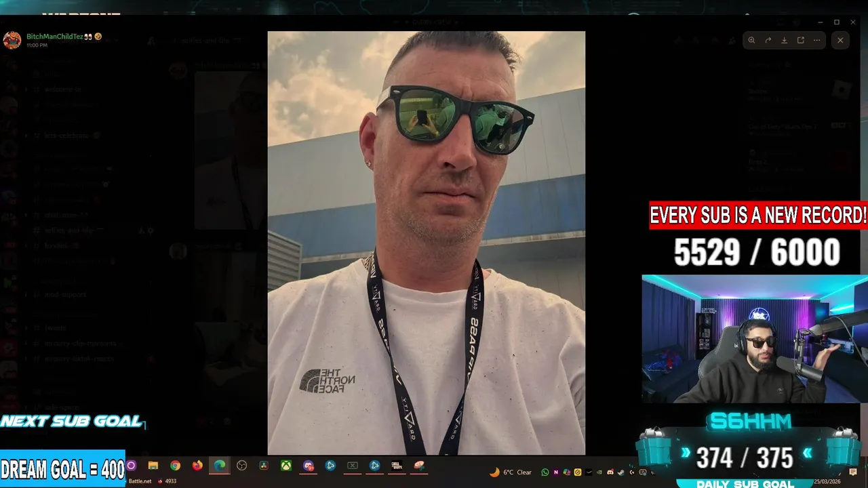Viewport: 868px width, 488px height.
Task: Maximize the Discord window
Action: pyautogui.click(x=836, y=22)
